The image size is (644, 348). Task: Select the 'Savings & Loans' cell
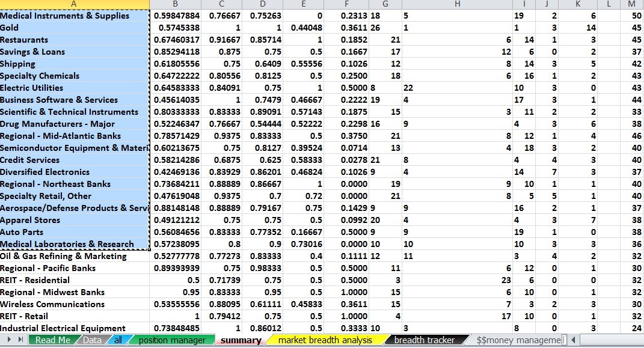click(75, 52)
